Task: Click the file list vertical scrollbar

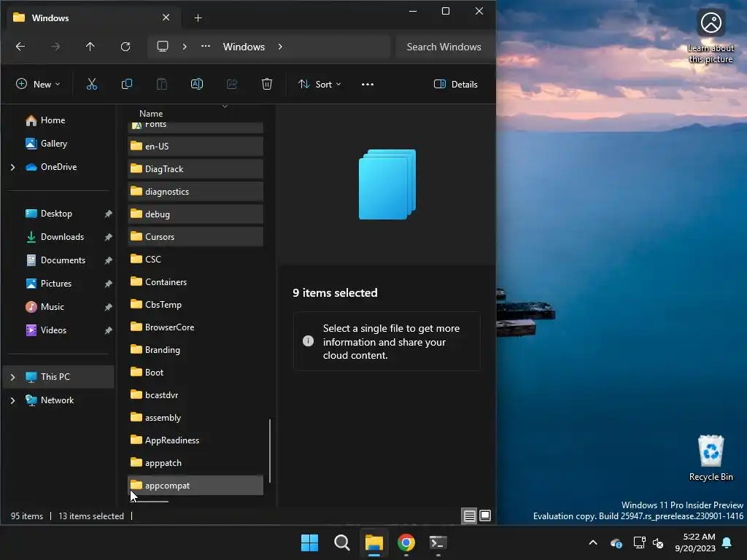Action: 270,451
